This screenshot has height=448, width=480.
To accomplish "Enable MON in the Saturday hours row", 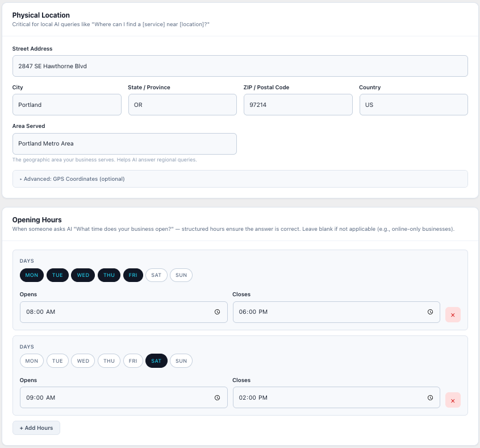I will pos(32,360).
